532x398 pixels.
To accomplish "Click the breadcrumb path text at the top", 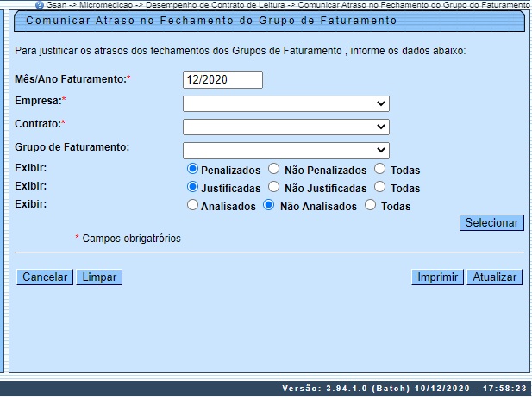I will pos(287,5).
